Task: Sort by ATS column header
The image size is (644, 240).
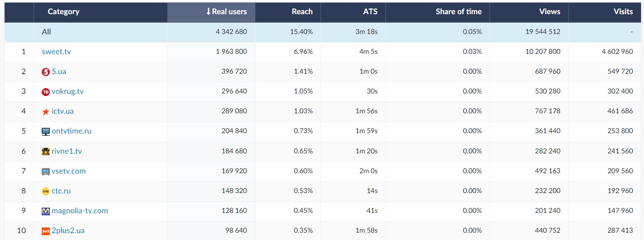Action: pyautogui.click(x=370, y=12)
